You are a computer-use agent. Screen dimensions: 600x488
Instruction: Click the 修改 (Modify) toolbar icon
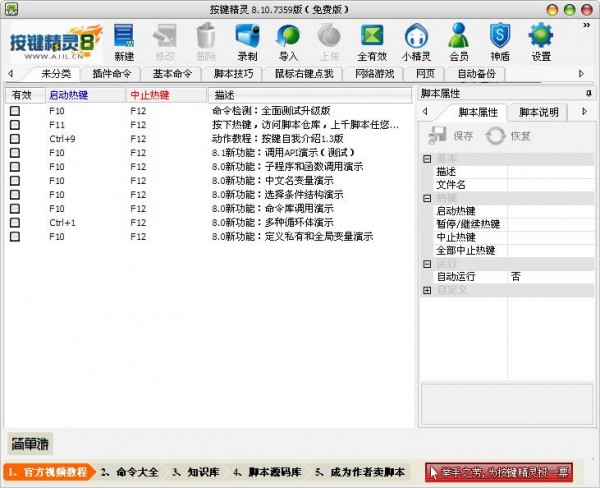click(165, 42)
